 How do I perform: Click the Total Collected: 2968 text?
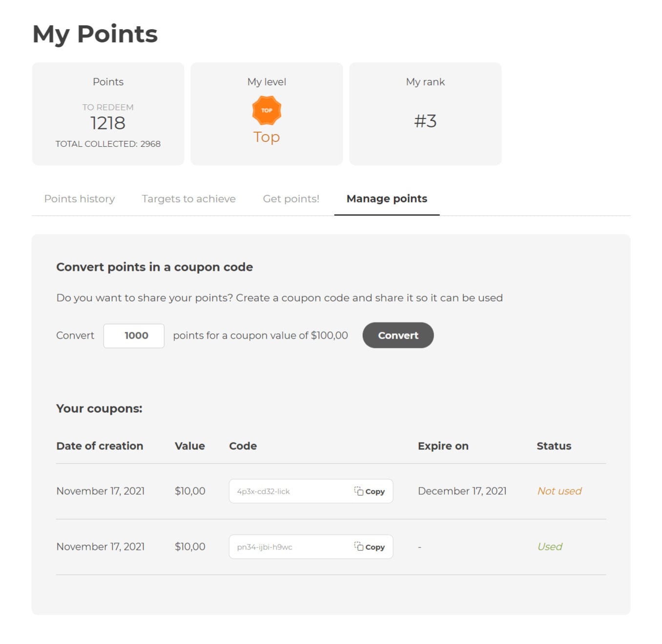(x=108, y=144)
